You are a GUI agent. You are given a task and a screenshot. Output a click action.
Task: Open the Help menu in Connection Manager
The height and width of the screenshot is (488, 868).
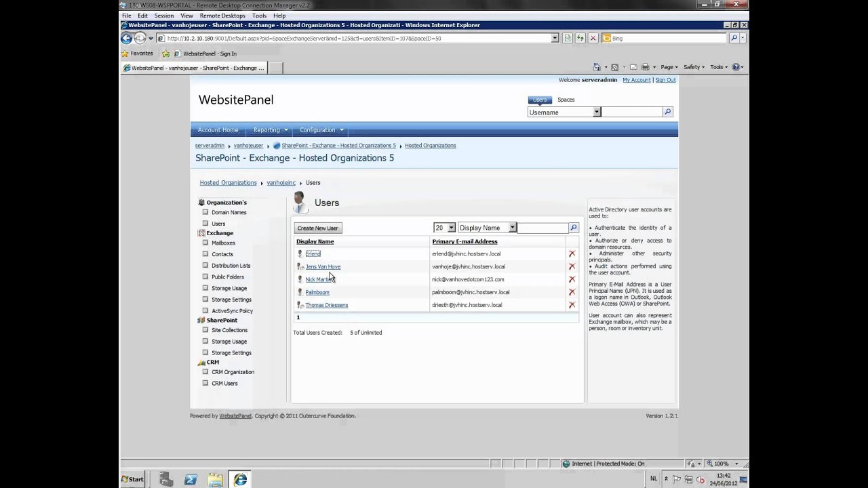point(279,16)
